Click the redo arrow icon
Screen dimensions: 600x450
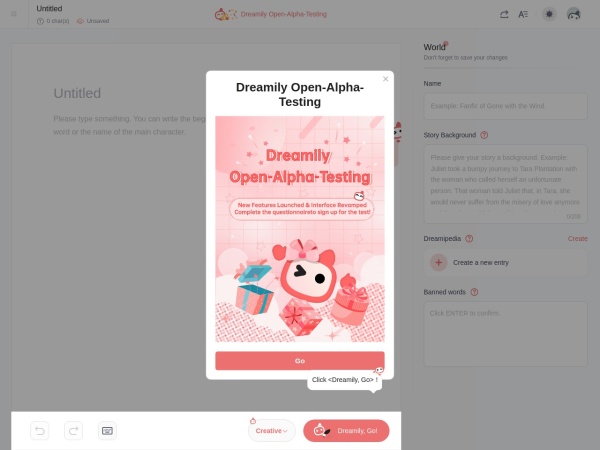(73, 431)
